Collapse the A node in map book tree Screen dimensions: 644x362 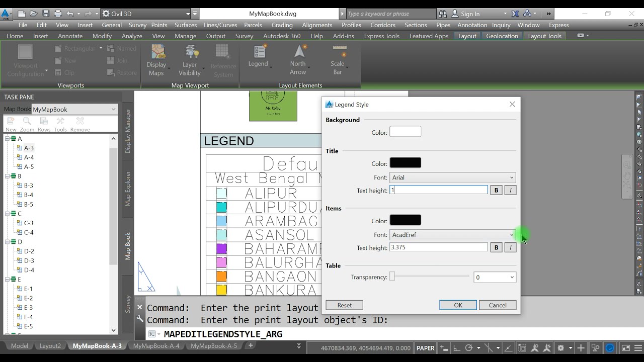pos(8,138)
